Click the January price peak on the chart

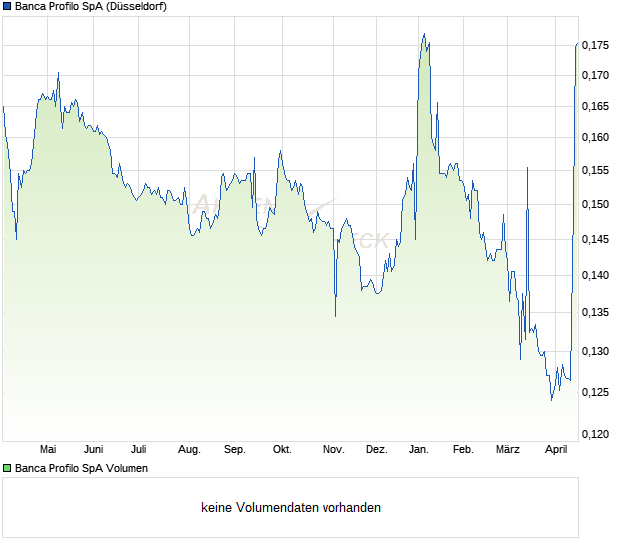pyautogui.click(x=424, y=34)
